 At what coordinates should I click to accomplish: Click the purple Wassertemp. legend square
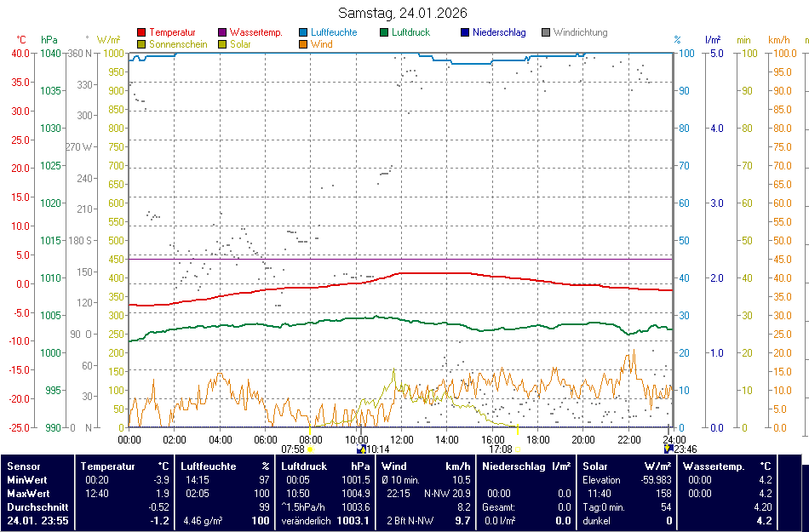tap(223, 33)
